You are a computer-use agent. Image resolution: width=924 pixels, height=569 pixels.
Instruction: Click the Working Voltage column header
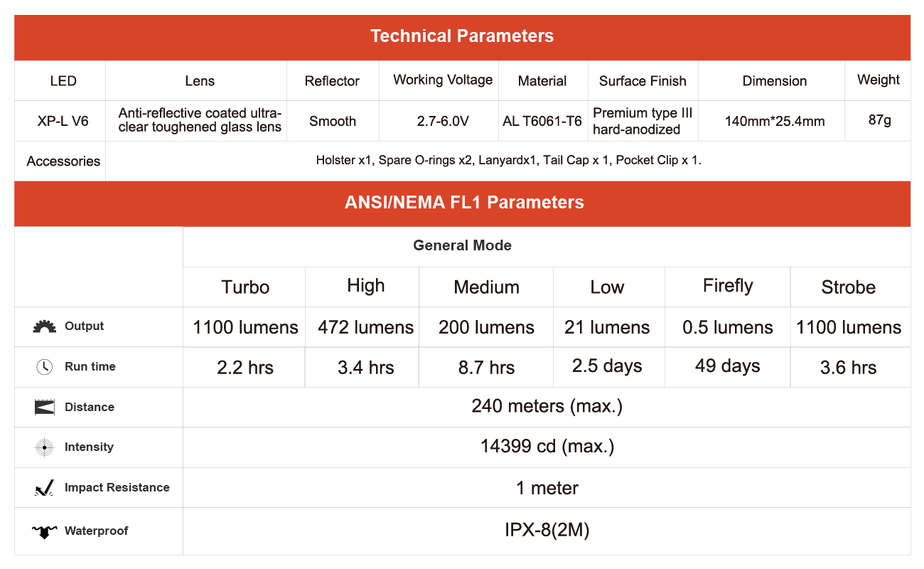[443, 80]
